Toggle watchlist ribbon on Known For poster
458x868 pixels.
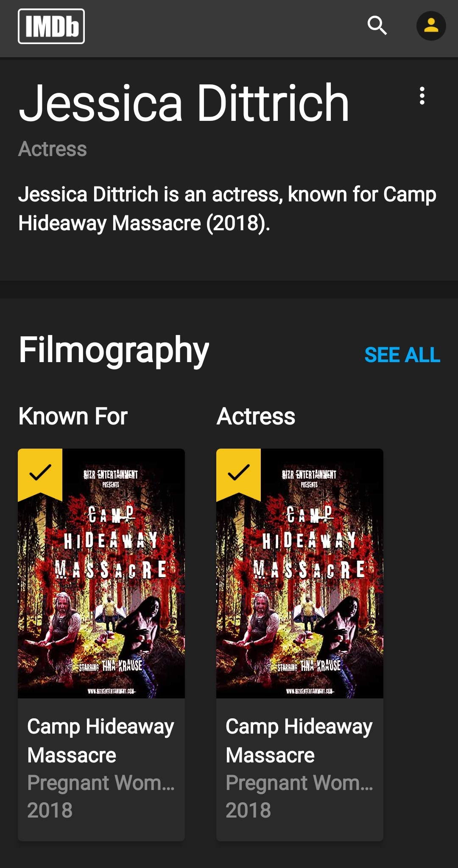(40, 474)
